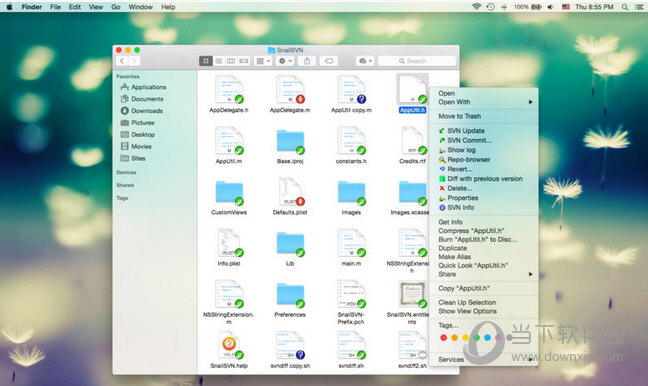Switch to list view in toolbar
Screen dimensions: 648x386
[219, 61]
